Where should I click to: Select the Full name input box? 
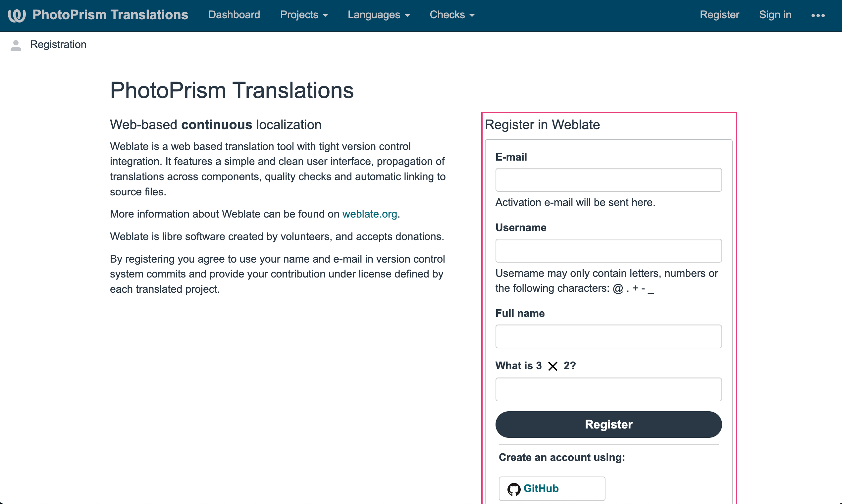608,336
